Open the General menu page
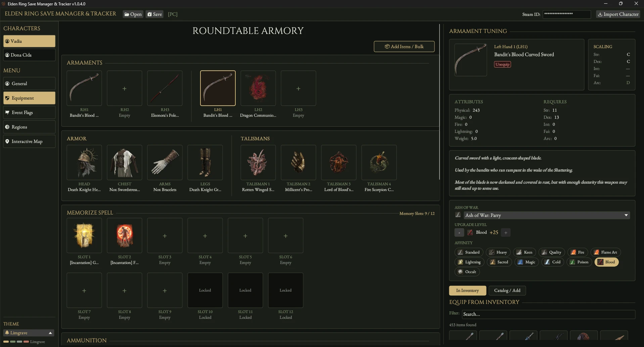This screenshot has height=347, width=644. (29, 83)
